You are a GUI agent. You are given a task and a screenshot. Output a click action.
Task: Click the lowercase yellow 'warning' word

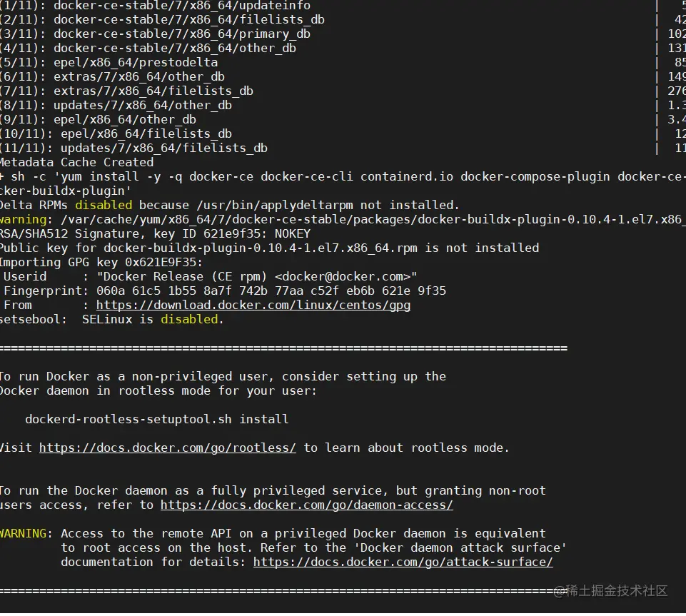tap(23, 219)
